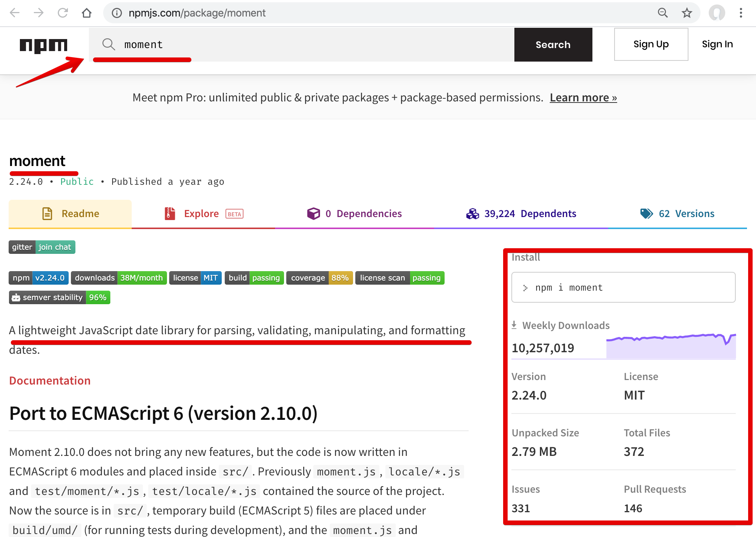The width and height of the screenshot is (756, 537).
Task: Click the gitter join chat badge
Action: tap(42, 247)
